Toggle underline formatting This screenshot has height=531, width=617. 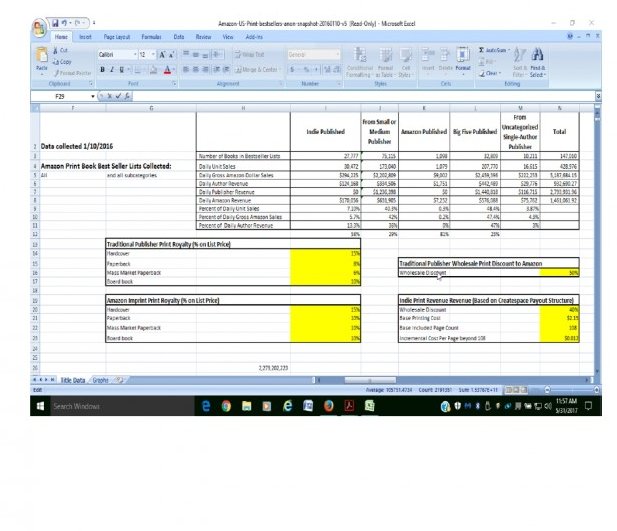tap(122, 70)
